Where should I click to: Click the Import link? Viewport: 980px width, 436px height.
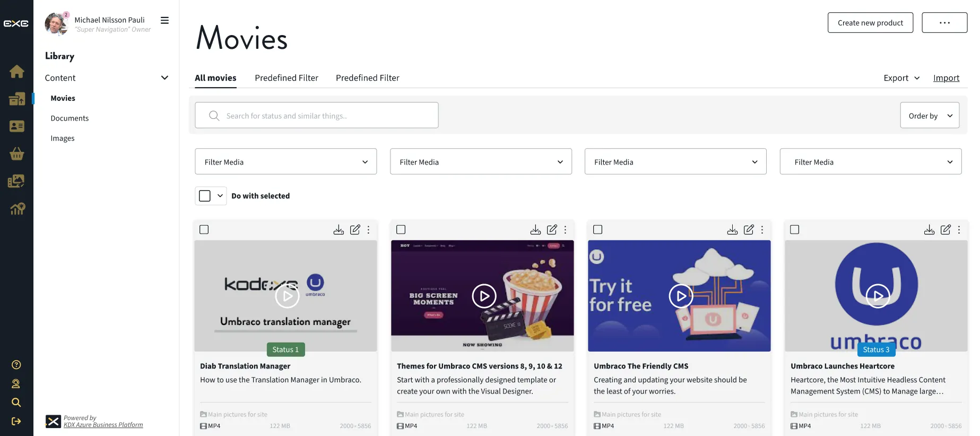pyautogui.click(x=946, y=78)
